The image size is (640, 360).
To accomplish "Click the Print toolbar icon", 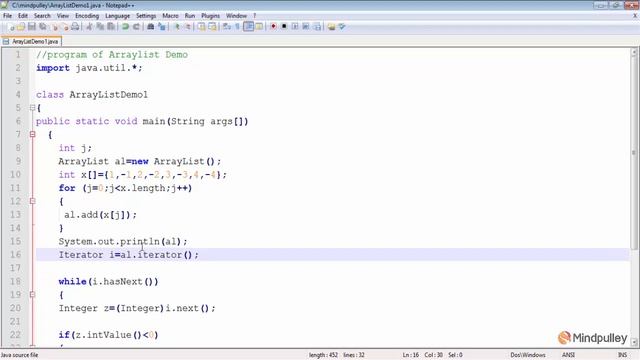I will tap(75, 27).
